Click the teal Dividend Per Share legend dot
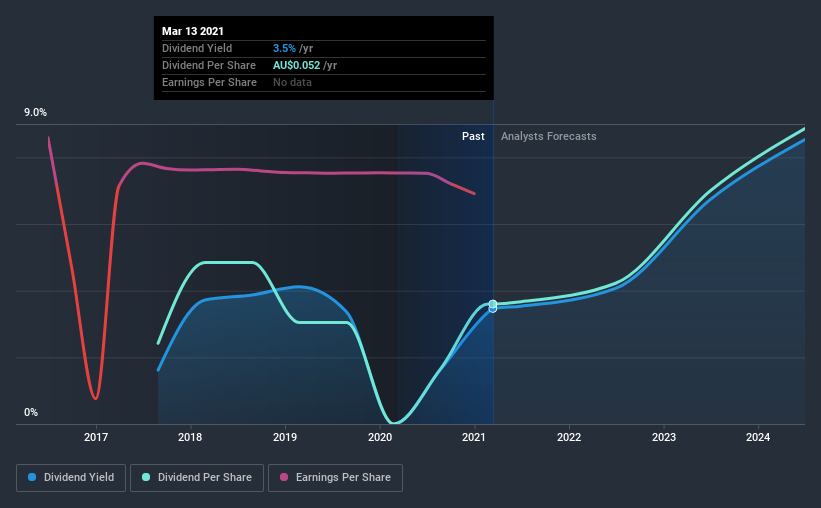Screen dimensions: 821x508 pos(146,477)
